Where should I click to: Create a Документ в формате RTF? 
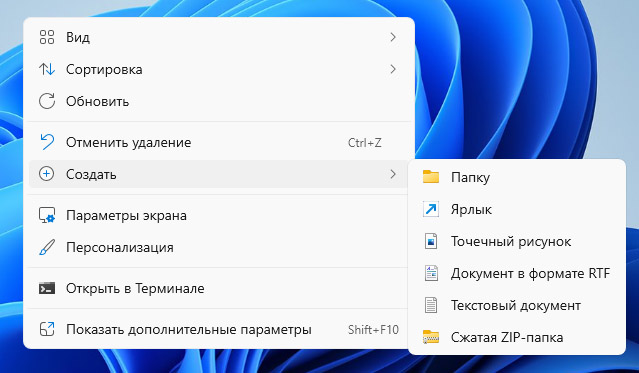(517, 273)
